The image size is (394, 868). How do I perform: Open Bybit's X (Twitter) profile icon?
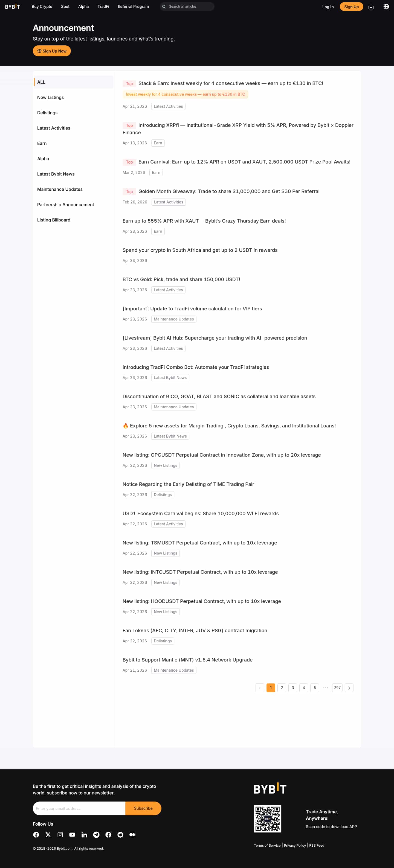48,835
